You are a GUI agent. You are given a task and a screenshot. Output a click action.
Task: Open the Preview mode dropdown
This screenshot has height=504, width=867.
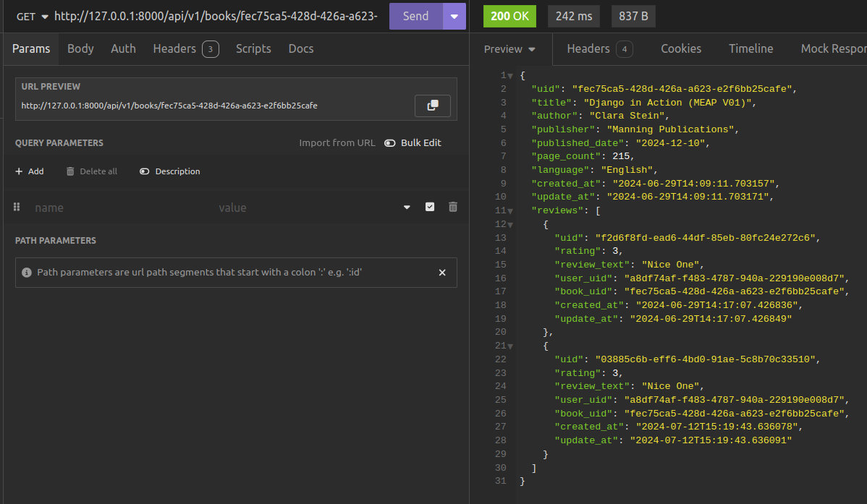(509, 49)
